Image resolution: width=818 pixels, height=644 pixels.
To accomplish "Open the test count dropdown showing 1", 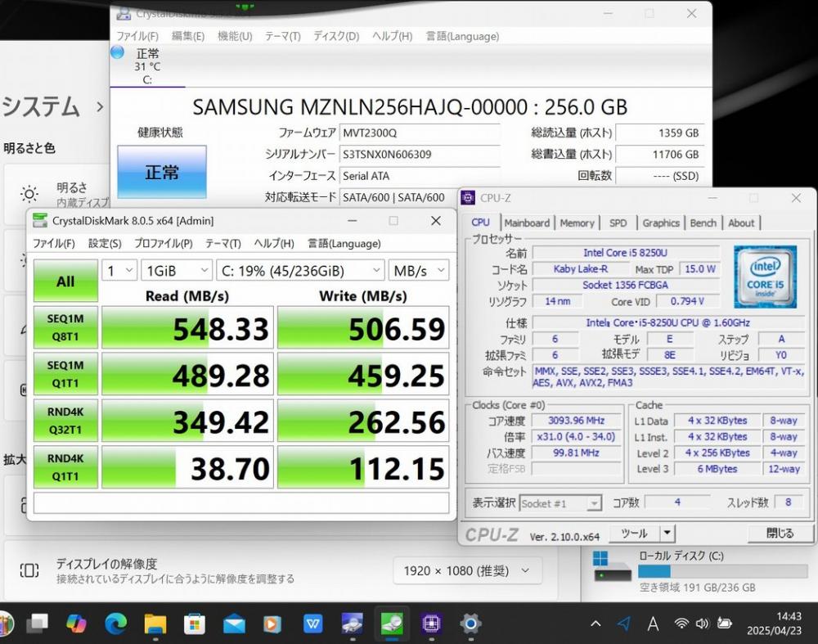I will [x=119, y=270].
